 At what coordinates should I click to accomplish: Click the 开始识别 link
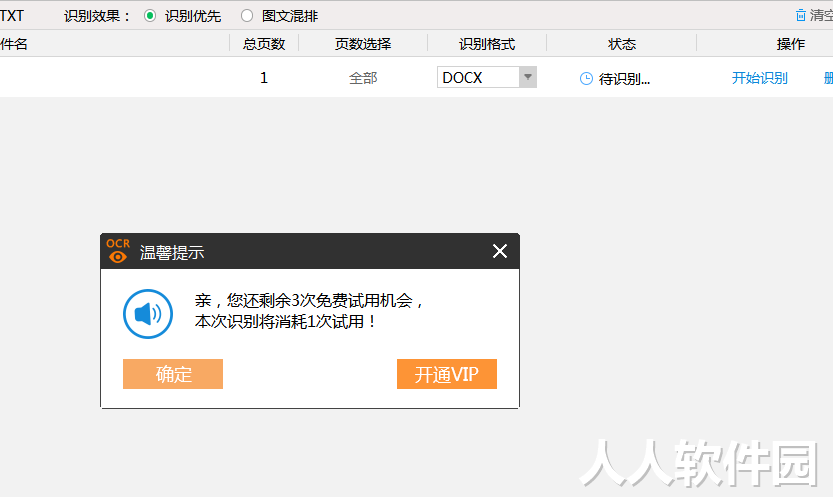pos(759,78)
